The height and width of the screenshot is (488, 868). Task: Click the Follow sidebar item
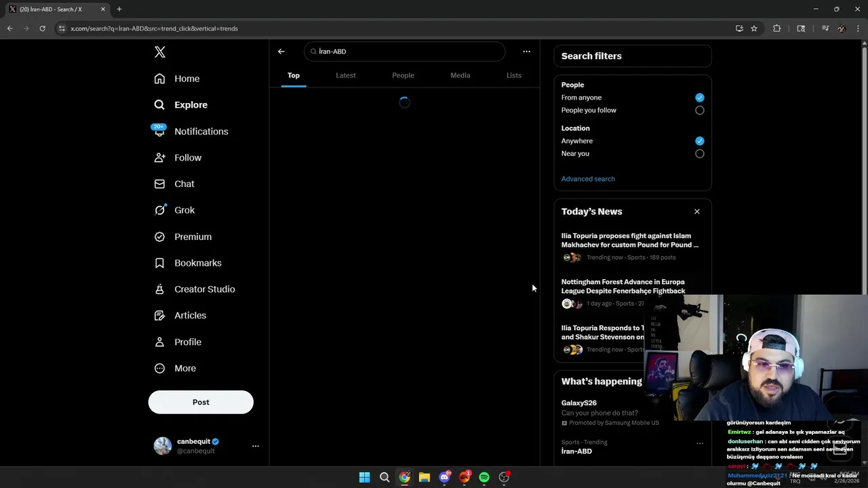click(178, 158)
